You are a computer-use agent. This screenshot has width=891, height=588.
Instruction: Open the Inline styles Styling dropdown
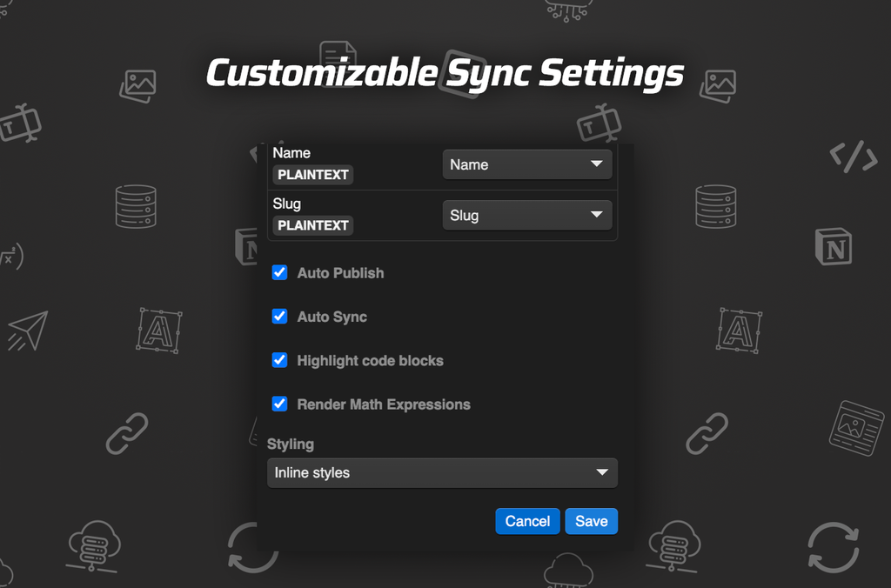coord(442,472)
